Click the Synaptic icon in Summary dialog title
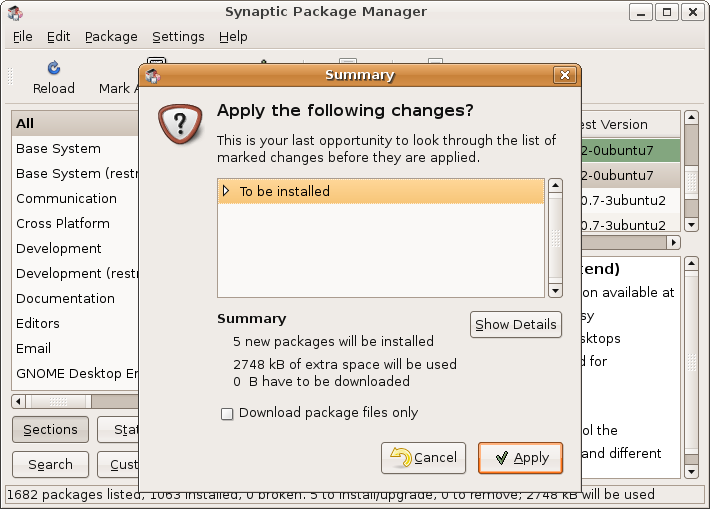 [153, 76]
